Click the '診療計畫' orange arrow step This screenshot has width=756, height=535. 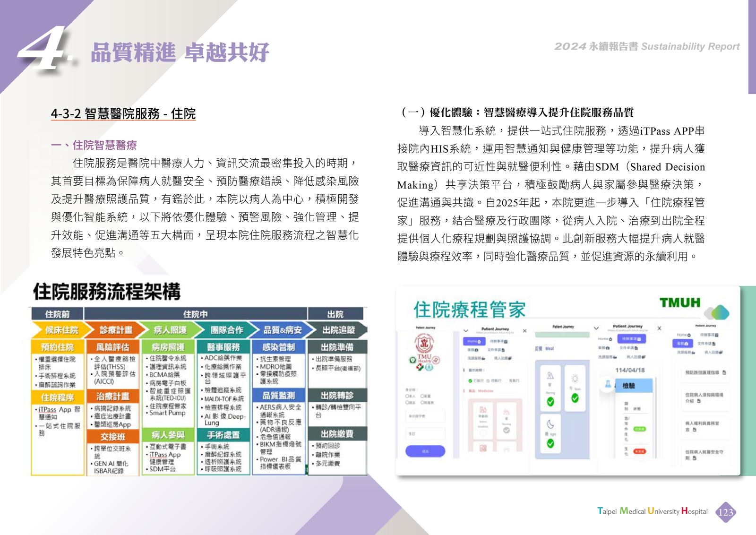(x=114, y=330)
